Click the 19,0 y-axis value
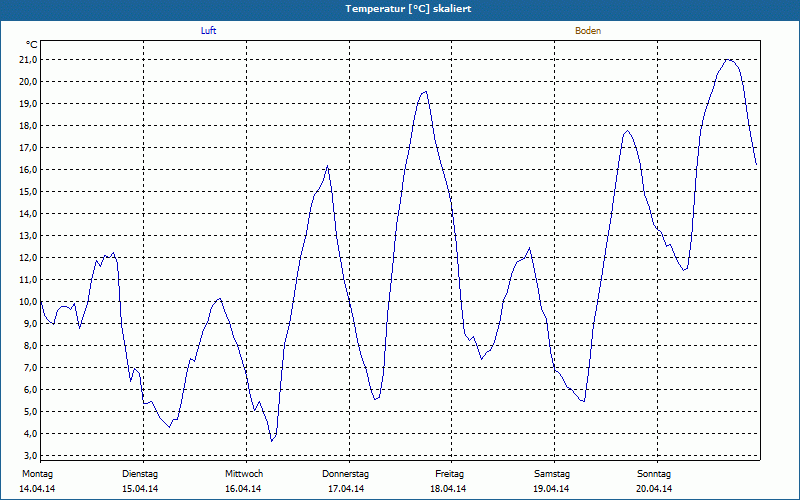Viewport: 800px width, 500px height. (29, 104)
